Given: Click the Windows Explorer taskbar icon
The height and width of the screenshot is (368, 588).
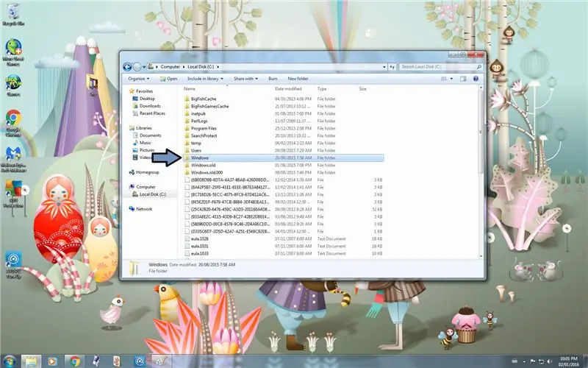Looking at the screenshot, I should click(x=32, y=361).
